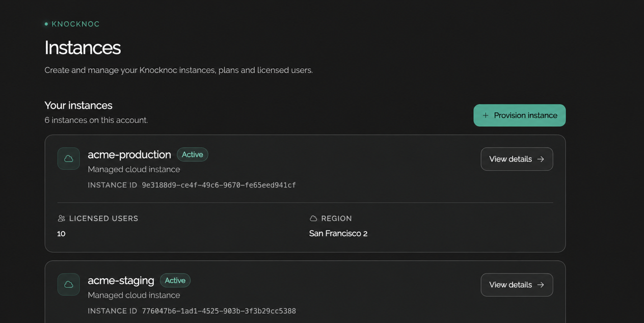Image resolution: width=644 pixels, height=323 pixels.
Task: Click the text '6 instances on this account.'
Action: [96, 120]
